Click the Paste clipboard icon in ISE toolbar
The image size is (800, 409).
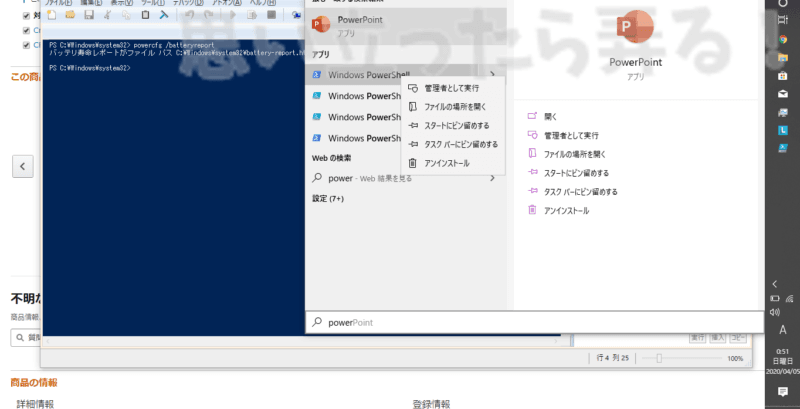[x=145, y=15]
